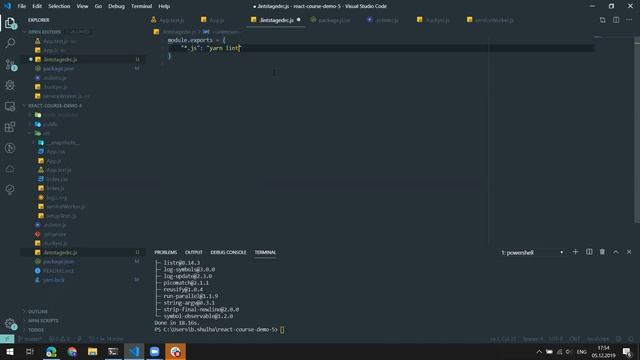The image size is (640, 360).
Task: Maximize terminal panel with up chevron
Action: click(616, 252)
